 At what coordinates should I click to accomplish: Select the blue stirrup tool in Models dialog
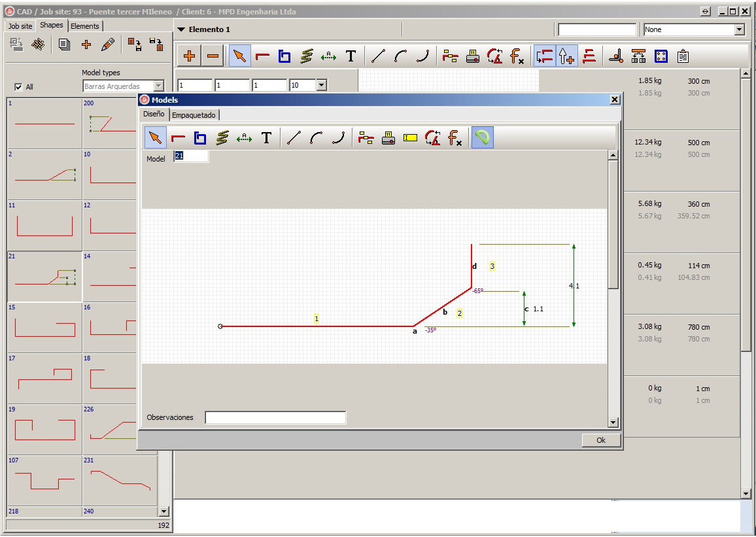click(199, 138)
